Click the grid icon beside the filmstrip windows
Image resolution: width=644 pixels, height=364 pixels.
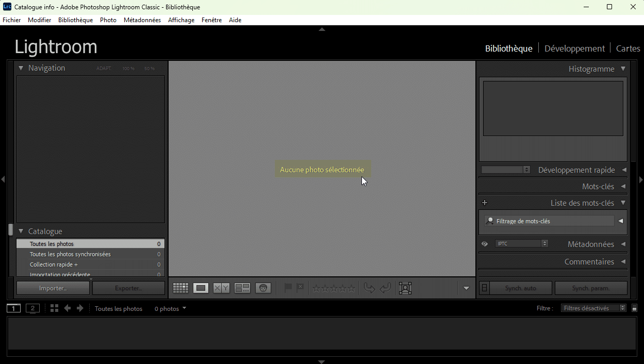54,308
